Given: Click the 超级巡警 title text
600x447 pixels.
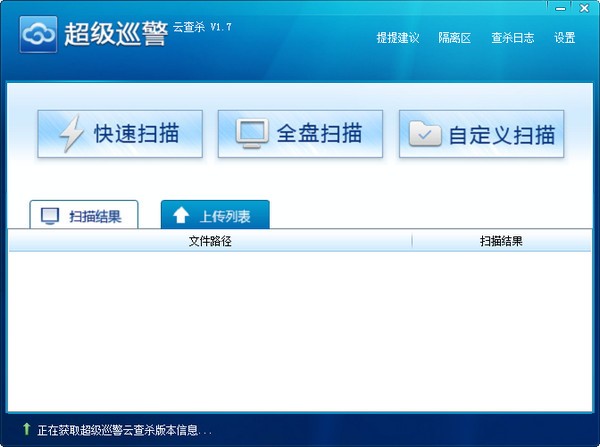Looking at the screenshot, I should coord(116,34).
